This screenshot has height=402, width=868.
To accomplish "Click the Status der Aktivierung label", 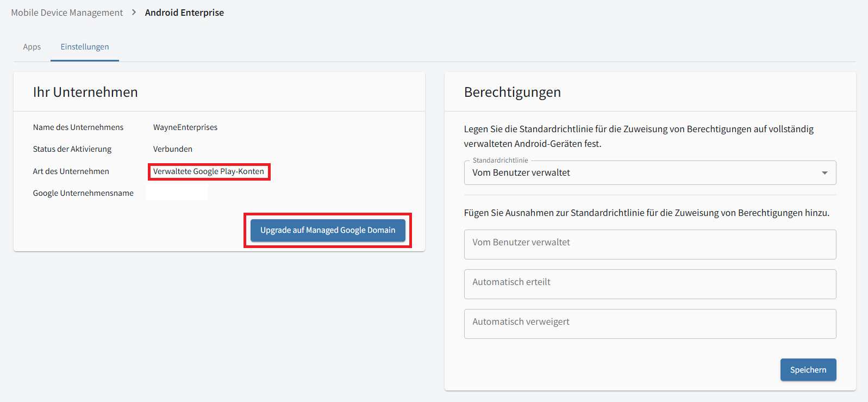I will click(x=72, y=149).
